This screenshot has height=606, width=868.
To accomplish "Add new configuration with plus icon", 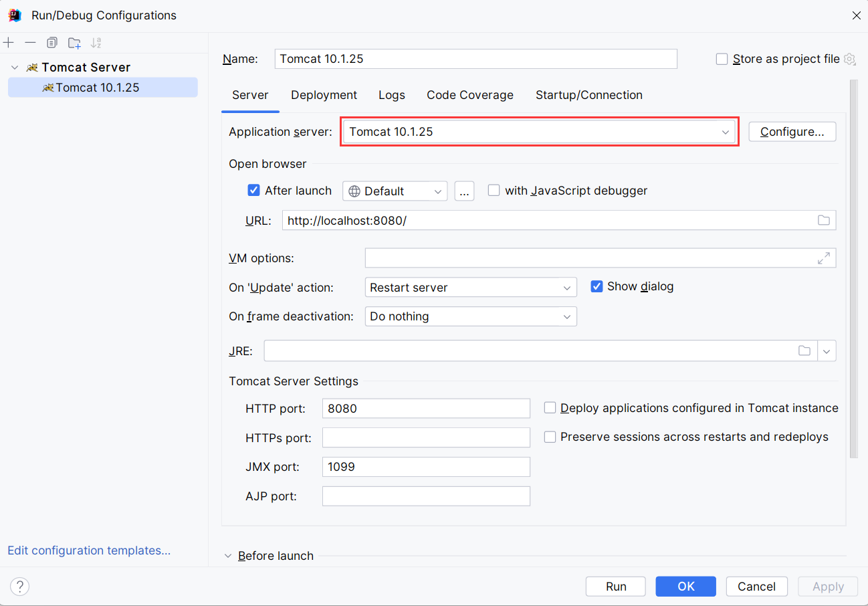I will click(8, 43).
